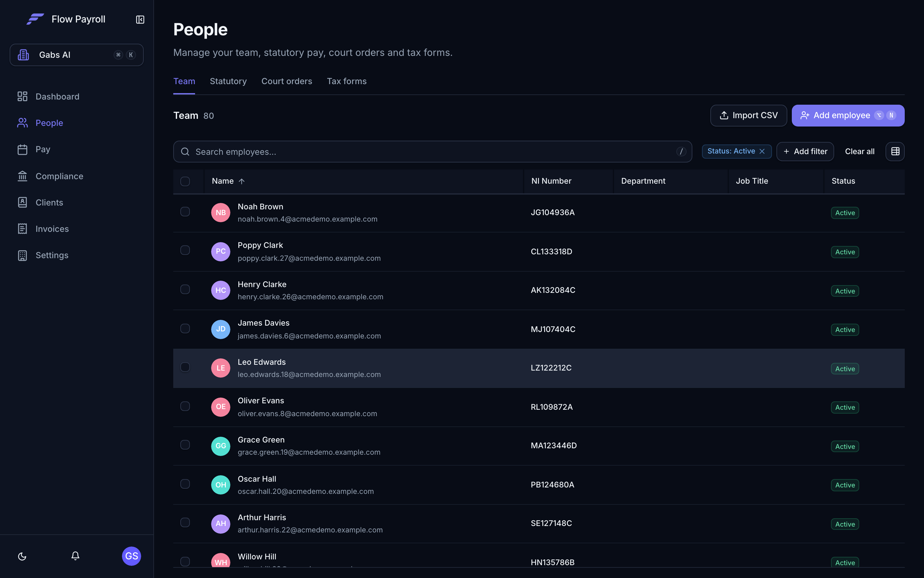The image size is (924, 578).
Task: Tick the select-all checkbox in table header
Action: click(x=185, y=181)
